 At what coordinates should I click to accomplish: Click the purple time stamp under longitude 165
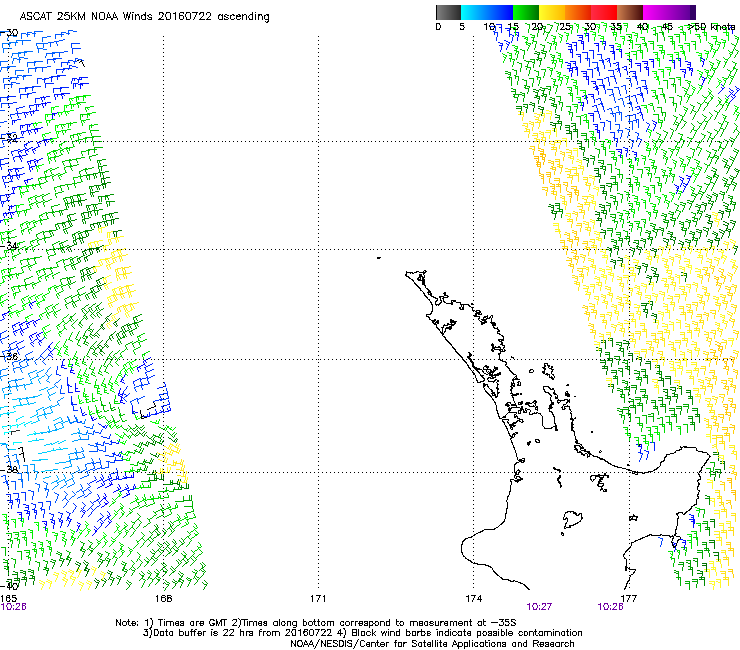click(13, 607)
